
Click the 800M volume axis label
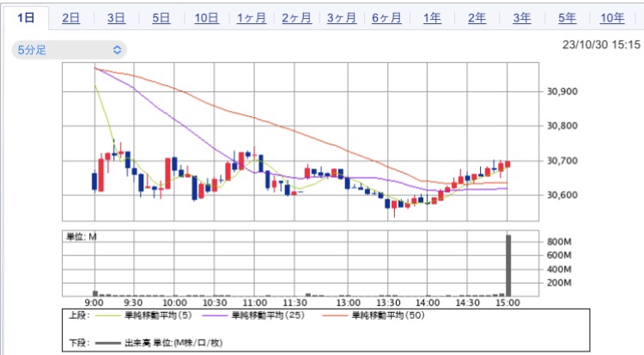point(559,242)
